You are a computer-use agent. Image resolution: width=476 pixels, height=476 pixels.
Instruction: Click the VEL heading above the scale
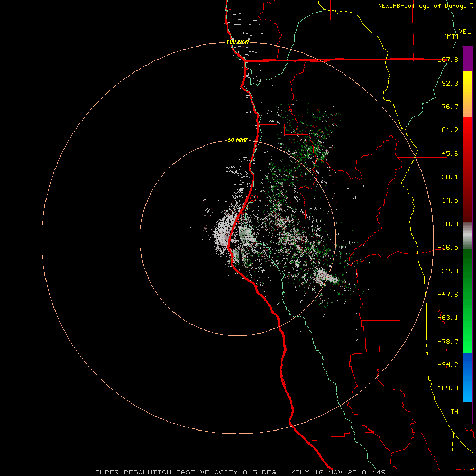[x=464, y=31]
